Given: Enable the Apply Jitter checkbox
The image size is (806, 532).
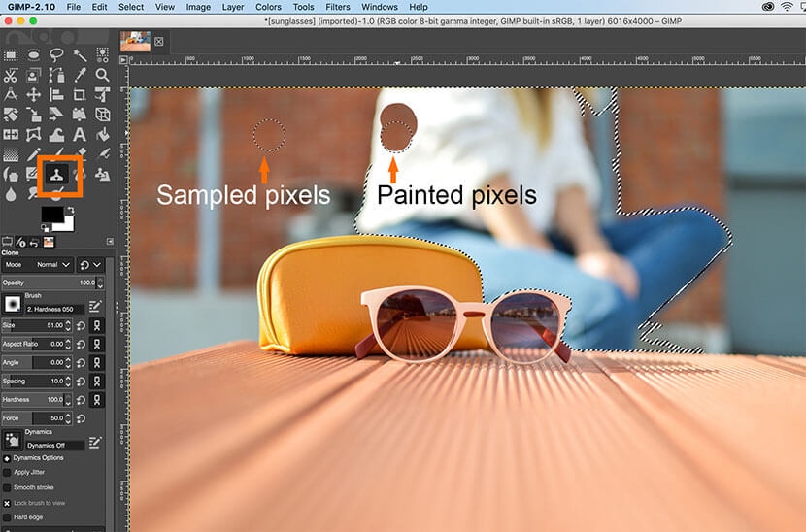Looking at the screenshot, I should pos(8,472).
